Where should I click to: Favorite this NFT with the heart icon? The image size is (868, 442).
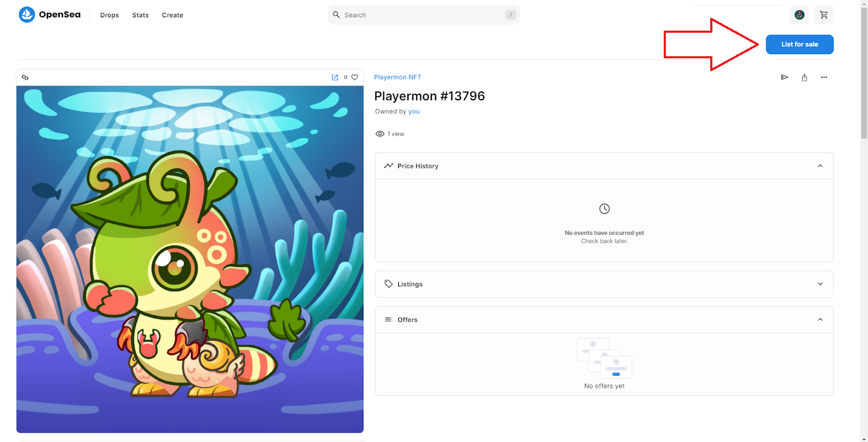click(x=355, y=78)
